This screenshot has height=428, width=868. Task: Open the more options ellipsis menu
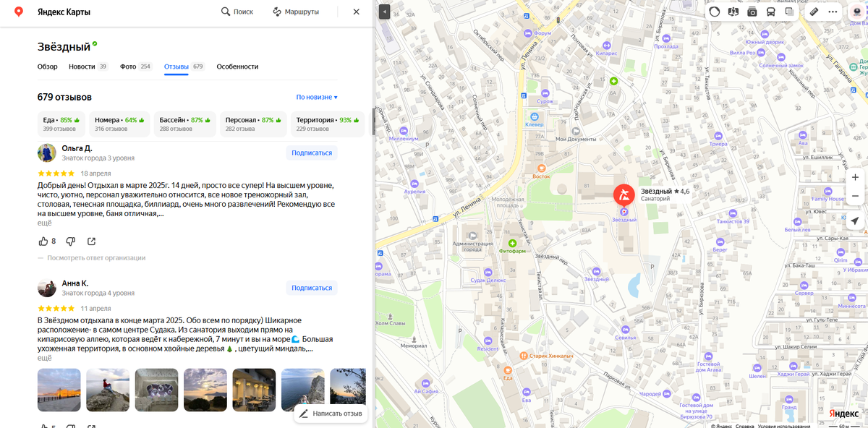(833, 12)
